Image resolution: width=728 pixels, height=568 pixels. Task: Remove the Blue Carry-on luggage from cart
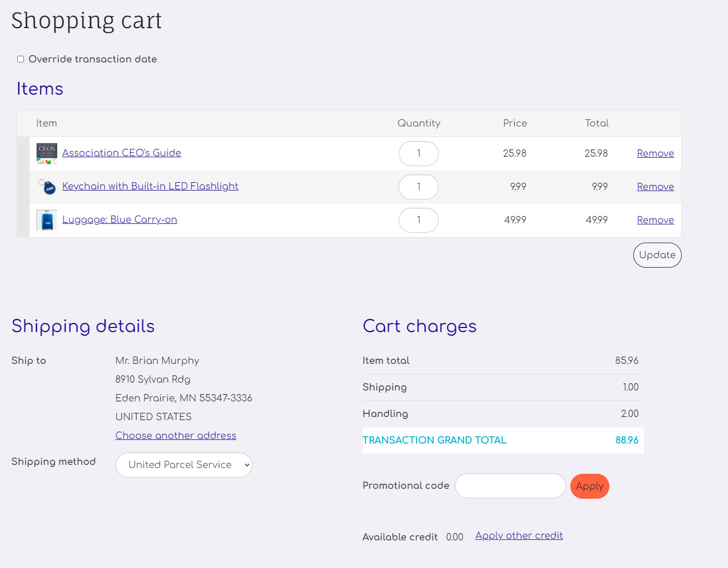point(655,220)
